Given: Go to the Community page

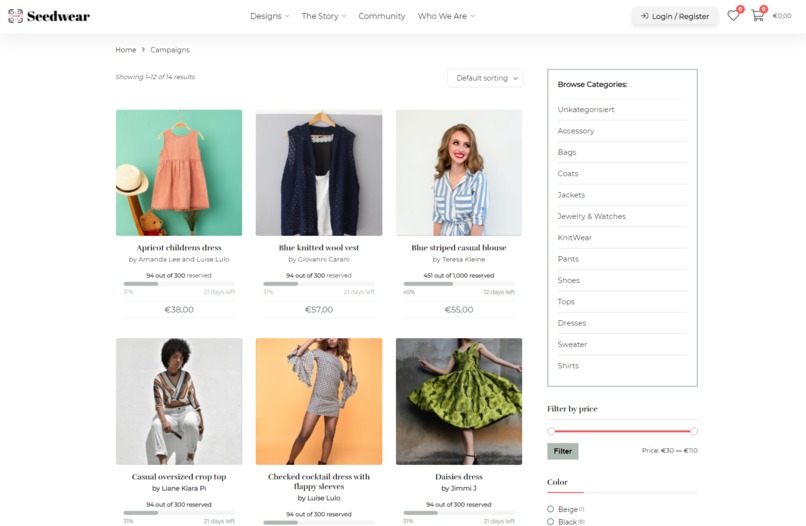Looking at the screenshot, I should coord(382,16).
